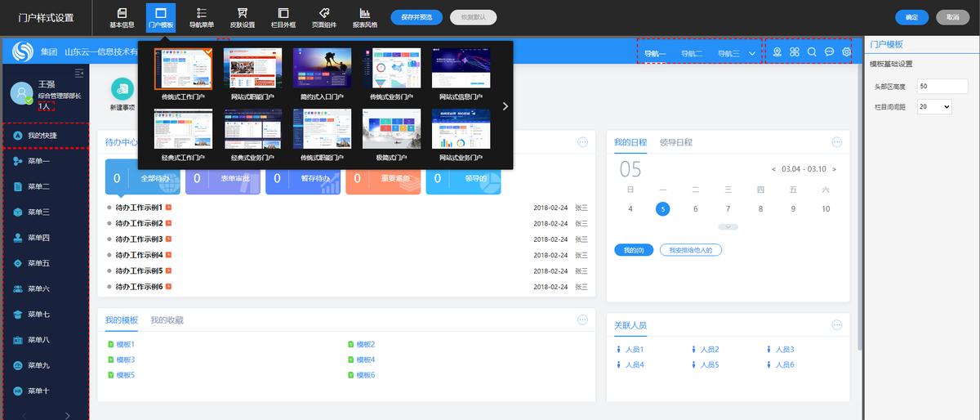This screenshot has height=420, width=980.
Task: Open the 栏目外框 frame icon
Action: coord(283,14)
